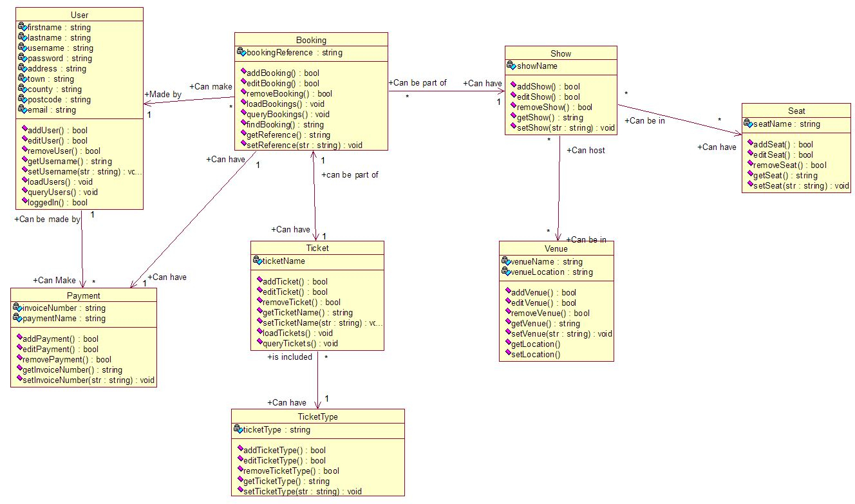Click the 'Can be part of' association label

pos(417,83)
